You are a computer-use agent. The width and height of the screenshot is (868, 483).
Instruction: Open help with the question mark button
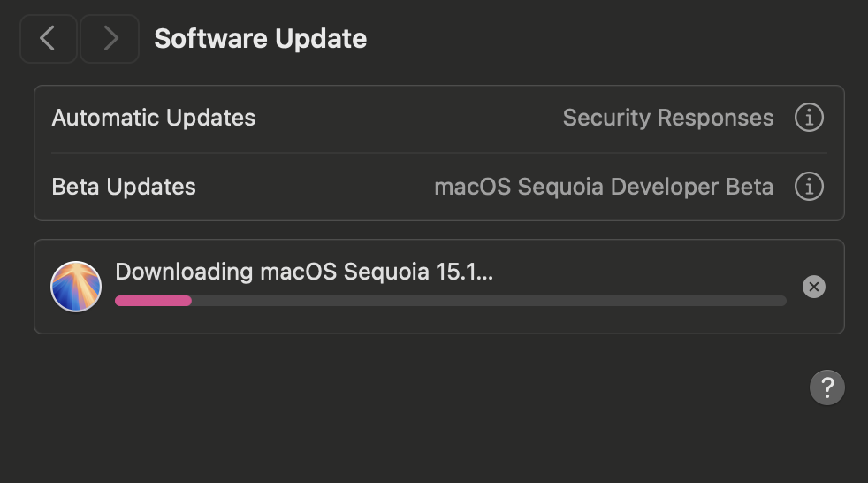coord(827,387)
